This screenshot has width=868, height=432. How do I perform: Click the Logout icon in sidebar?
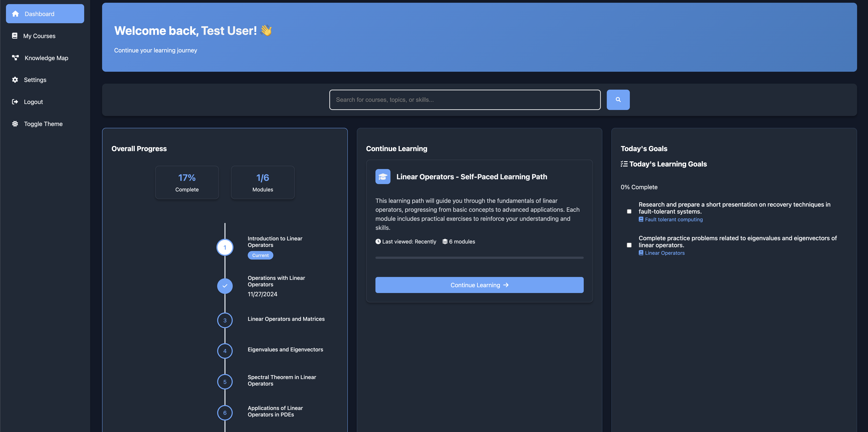pyautogui.click(x=15, y=101)
